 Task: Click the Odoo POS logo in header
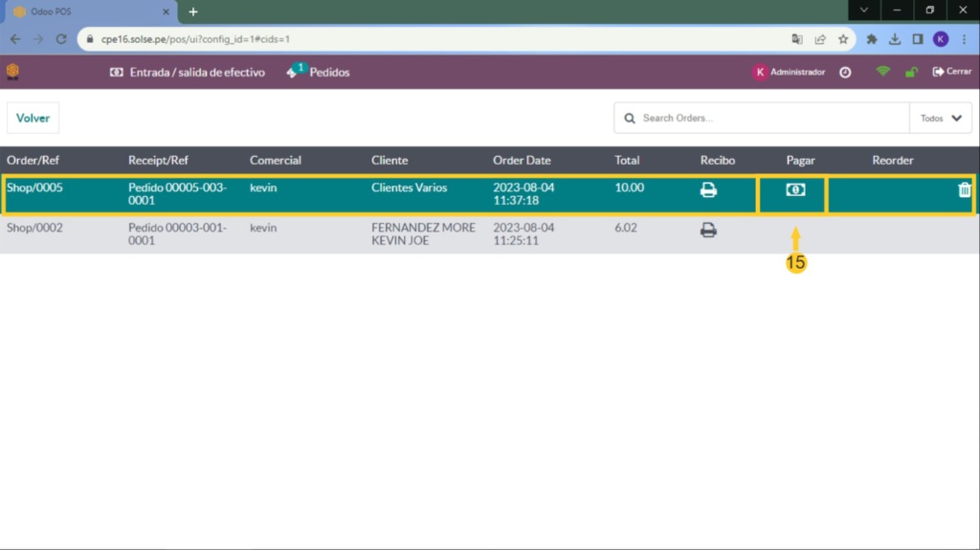point(12,72)
